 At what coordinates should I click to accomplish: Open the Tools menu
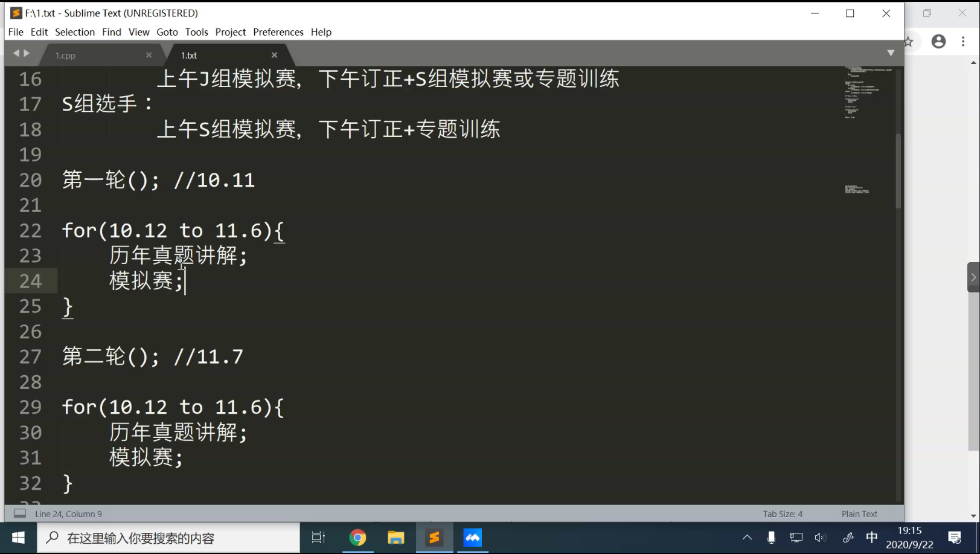click(x=196, y=32)
